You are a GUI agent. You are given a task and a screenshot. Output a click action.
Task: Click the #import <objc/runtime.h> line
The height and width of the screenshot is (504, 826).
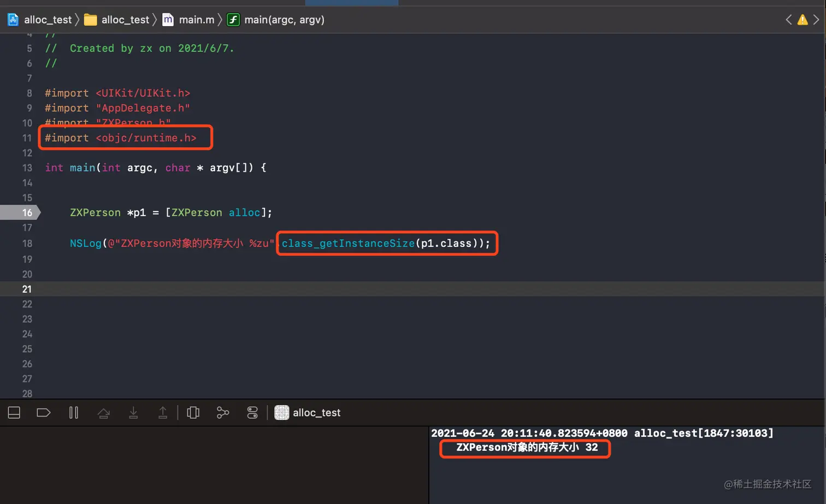121,138
